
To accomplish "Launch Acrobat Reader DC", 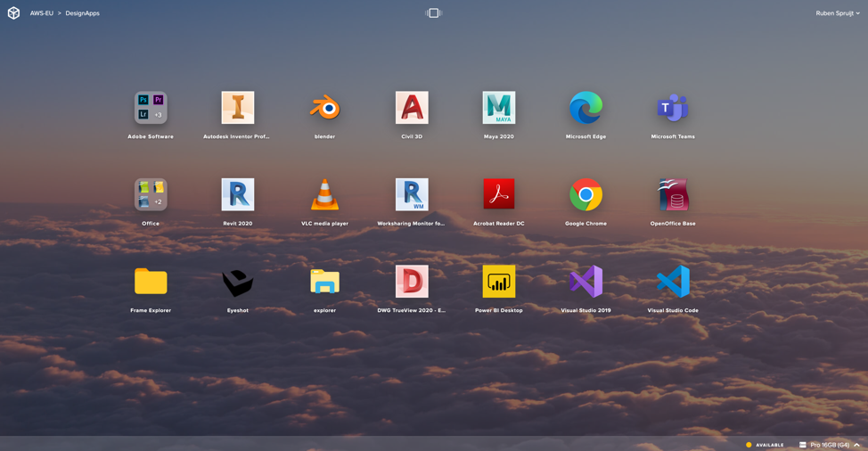I will [499, 194].
